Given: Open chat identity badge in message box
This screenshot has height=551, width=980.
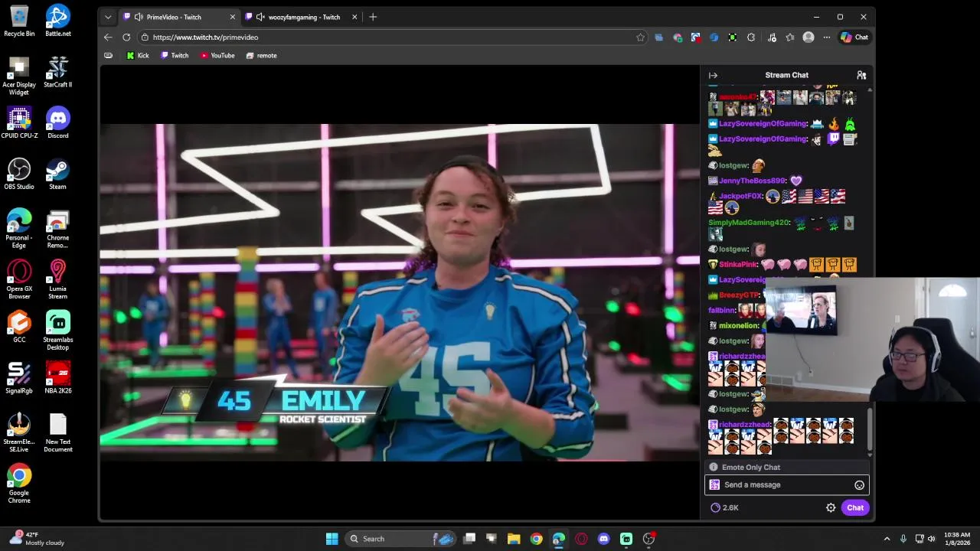Looking at the screenshot, I should 714,484.
